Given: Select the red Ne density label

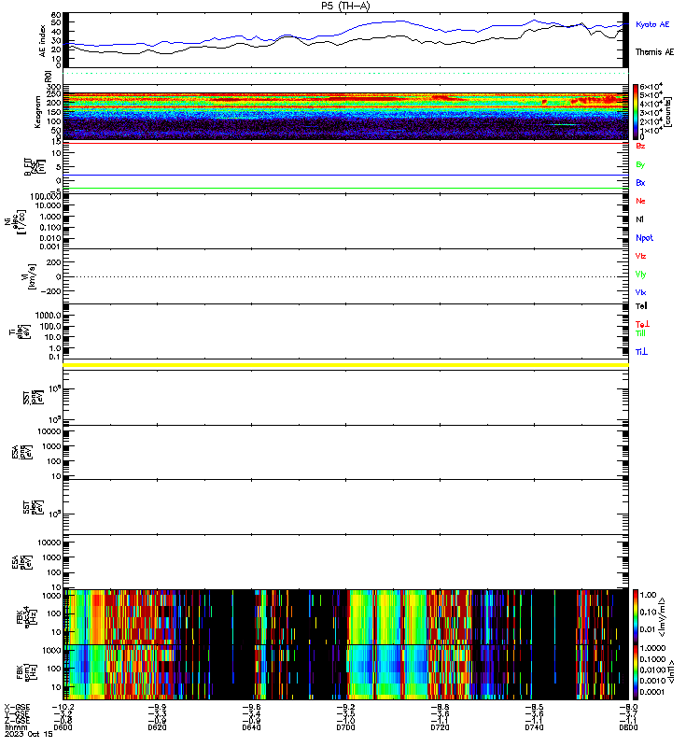Looking at the screenshot, I should tap(640, 201).
